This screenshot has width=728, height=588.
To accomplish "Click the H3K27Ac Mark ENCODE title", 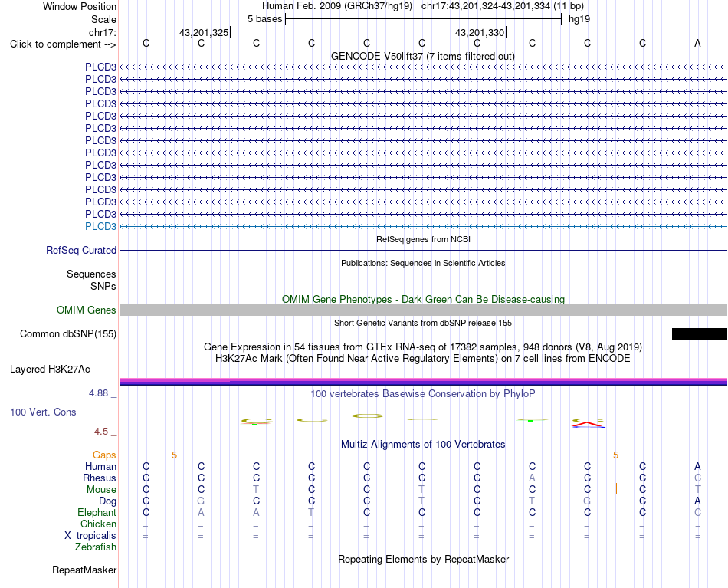I will (423, 359).
